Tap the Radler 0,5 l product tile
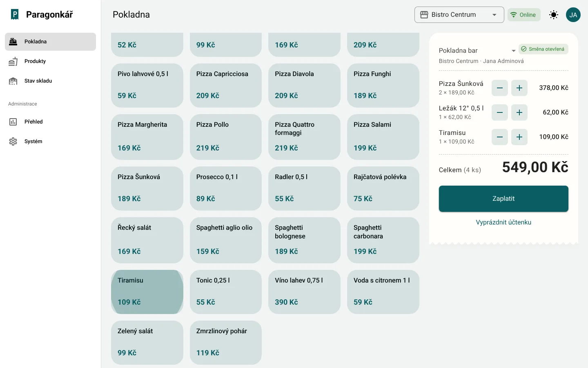The height and width of the screenshot is (368, 588). click(x=304, y=188)
